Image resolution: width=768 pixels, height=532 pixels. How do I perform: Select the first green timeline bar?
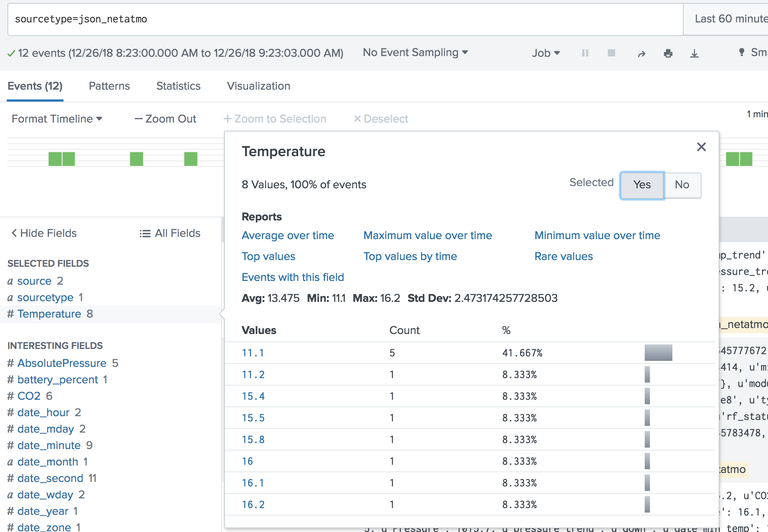[x=55, y=159]
